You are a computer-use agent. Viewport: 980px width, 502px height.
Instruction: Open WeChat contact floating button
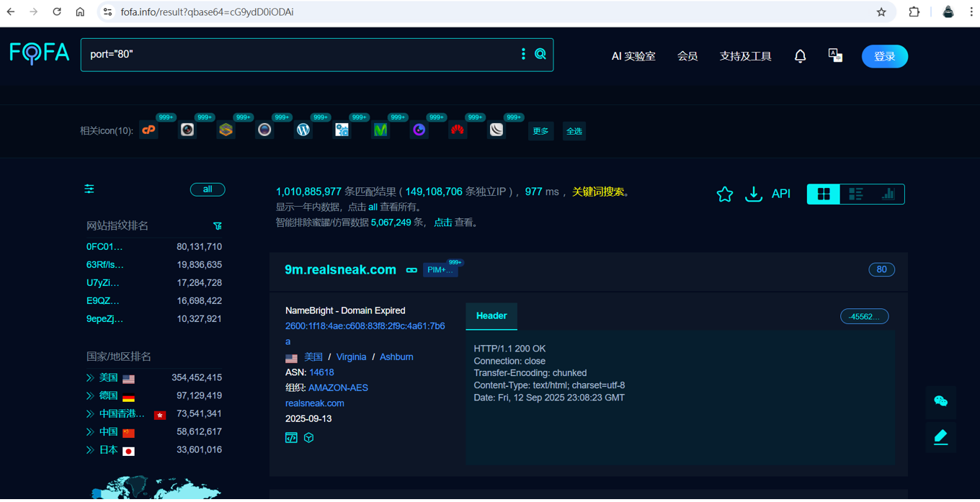(x=941, y=401)
